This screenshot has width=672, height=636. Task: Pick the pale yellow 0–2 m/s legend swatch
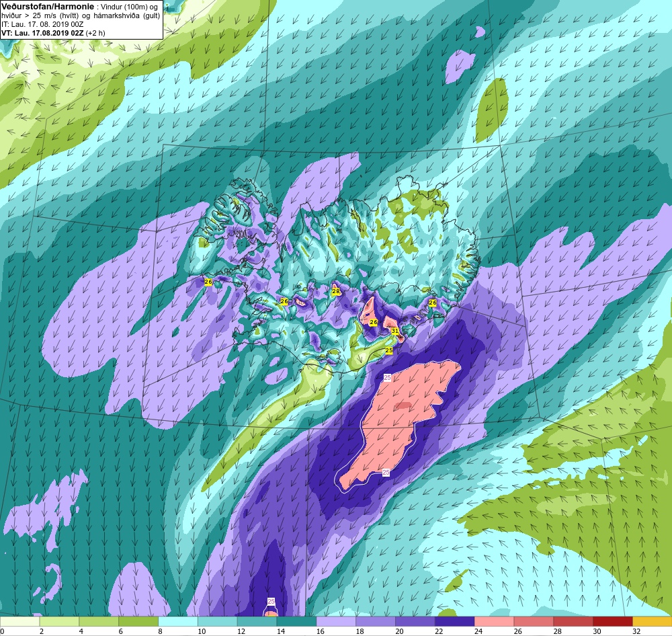[19, 621]
